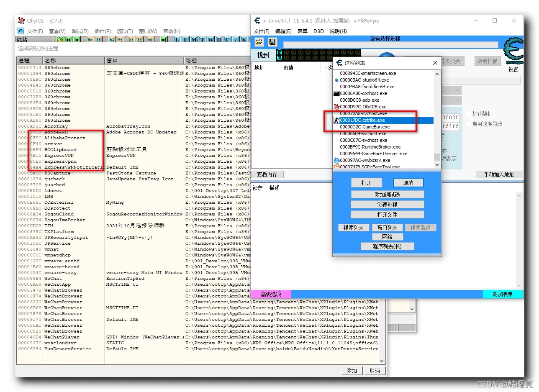Close the 进程列表 dialog with its X
Viewport: 539px width, 392px height.
pyautogui.click(x=435, y=63)
